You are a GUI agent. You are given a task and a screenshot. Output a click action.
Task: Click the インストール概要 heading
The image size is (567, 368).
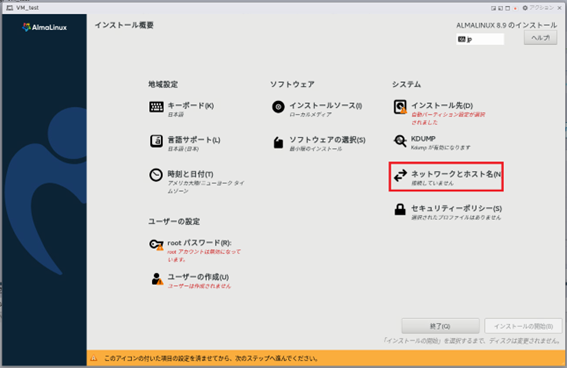click(124, 25)
